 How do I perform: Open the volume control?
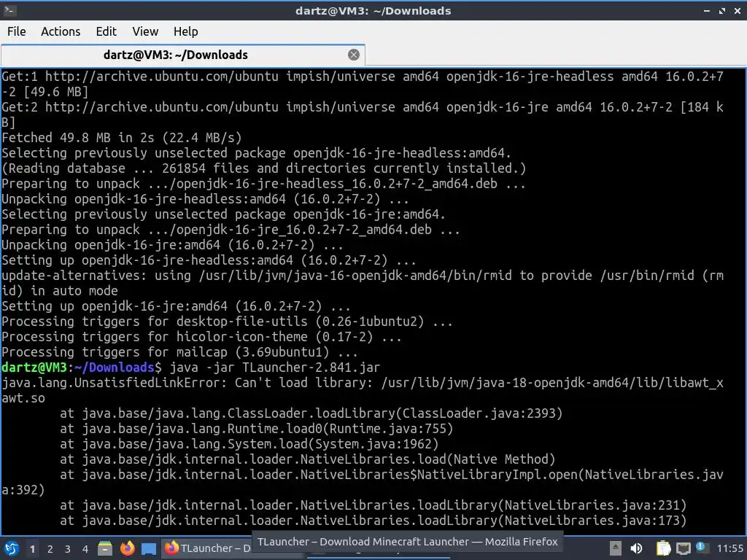click(x=636, y=548)
